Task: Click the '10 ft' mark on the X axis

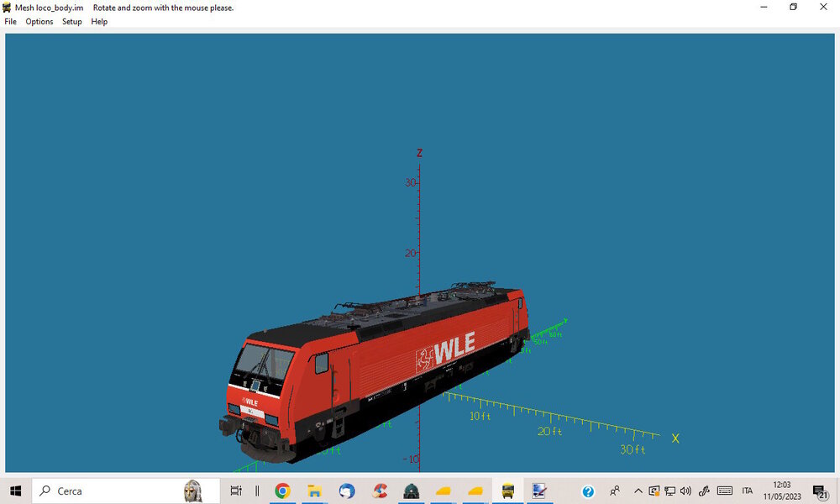Action: coord(480,416)
